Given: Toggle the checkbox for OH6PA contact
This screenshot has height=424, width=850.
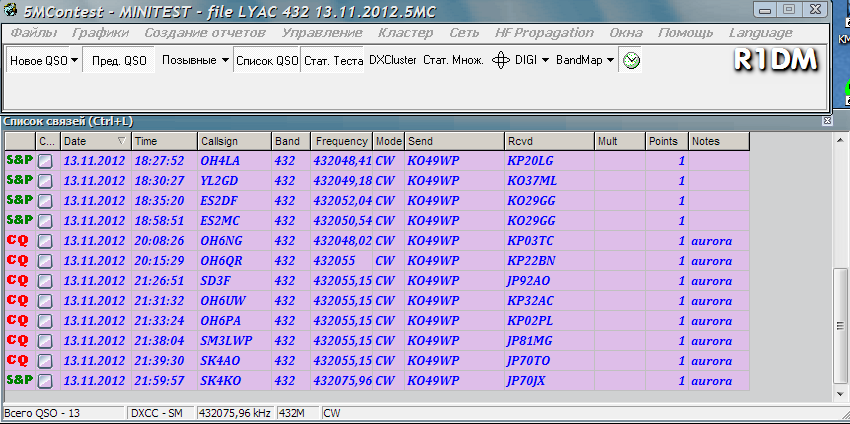Looking at the screenshot, I should point(45,321).
